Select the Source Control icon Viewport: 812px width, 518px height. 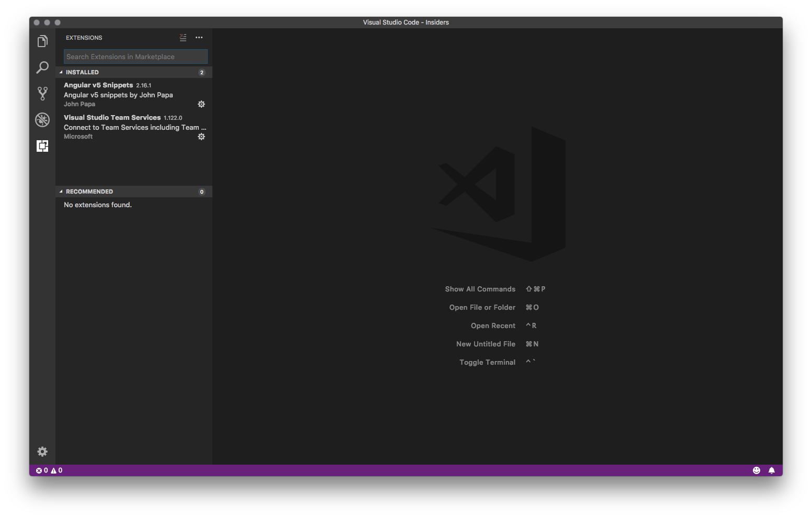(x=42, y=93)
